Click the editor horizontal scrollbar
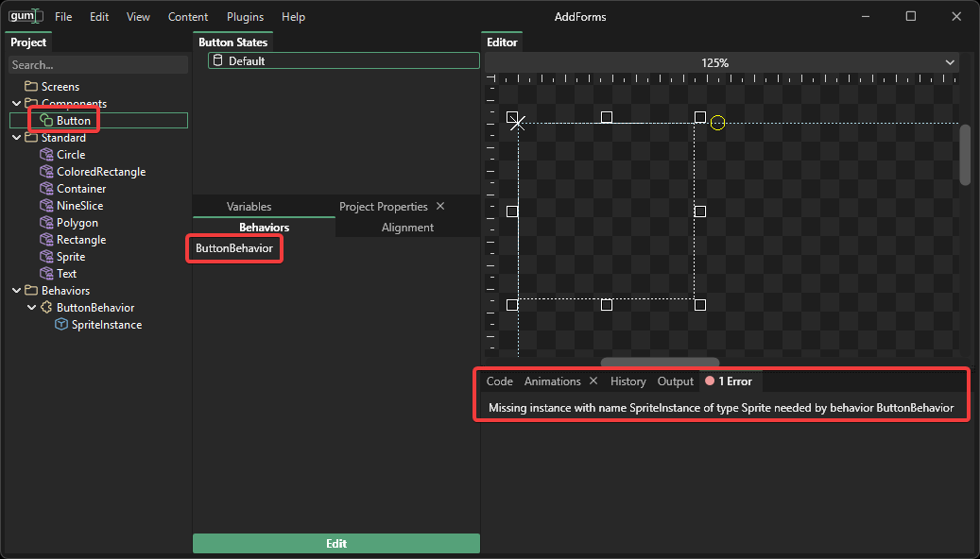 click(x=660, y=362)
